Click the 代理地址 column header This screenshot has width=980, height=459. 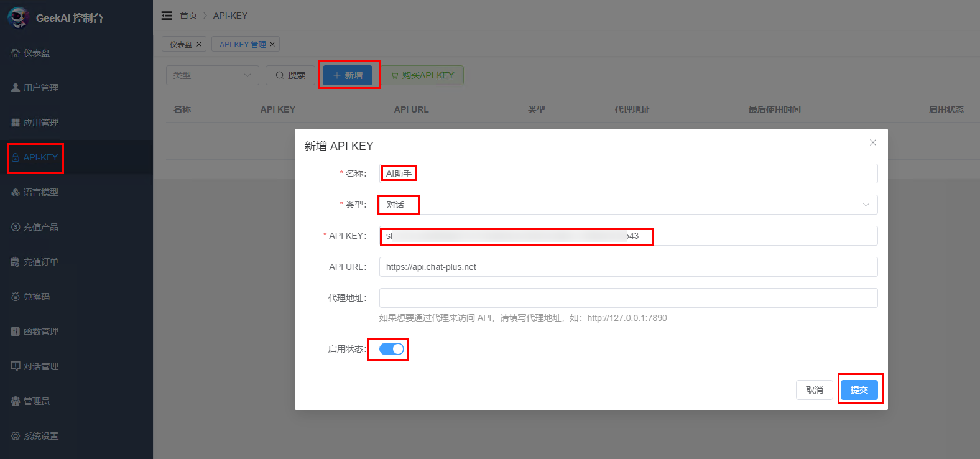pyautogui.click(x=632, y=109)
